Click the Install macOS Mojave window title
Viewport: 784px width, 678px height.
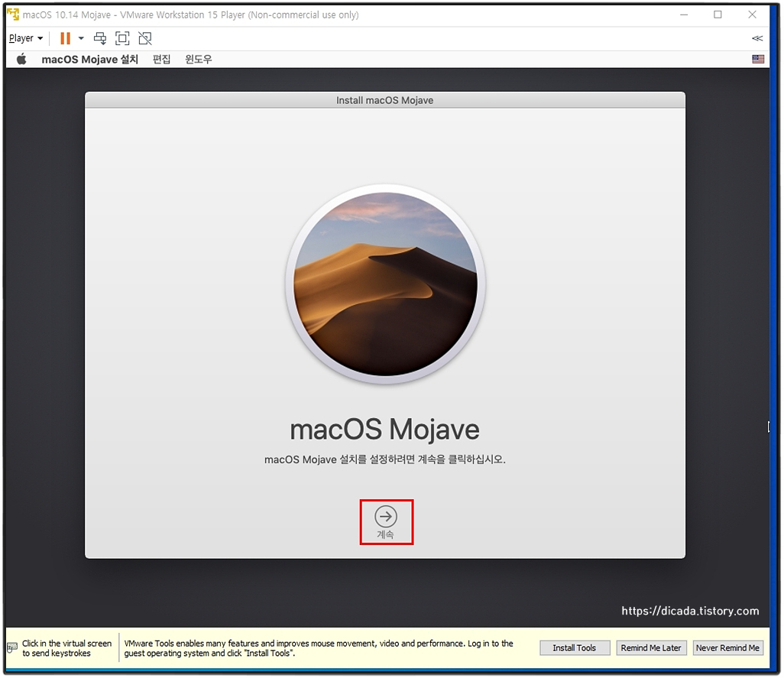pyautogui.click(x=384, y=100)
